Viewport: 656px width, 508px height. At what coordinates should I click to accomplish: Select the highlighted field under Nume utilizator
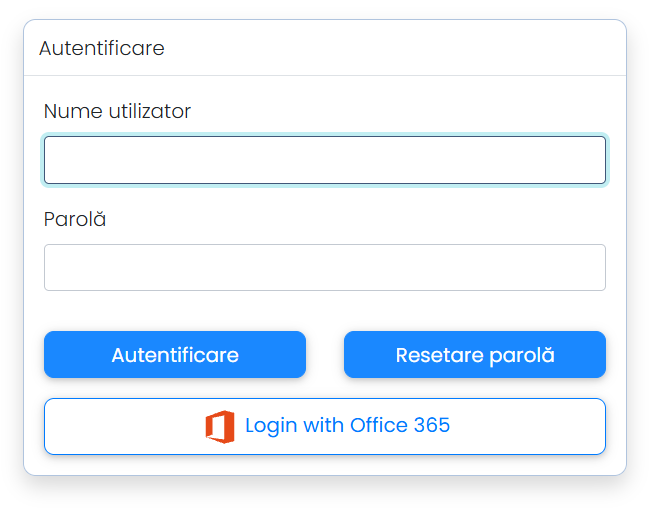(324, 160)
